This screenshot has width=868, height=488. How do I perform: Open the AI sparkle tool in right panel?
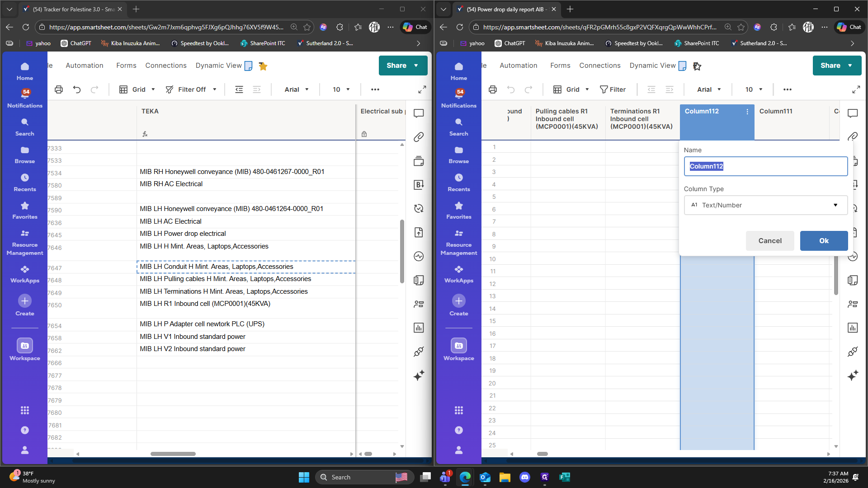click(x=853, y=375)
